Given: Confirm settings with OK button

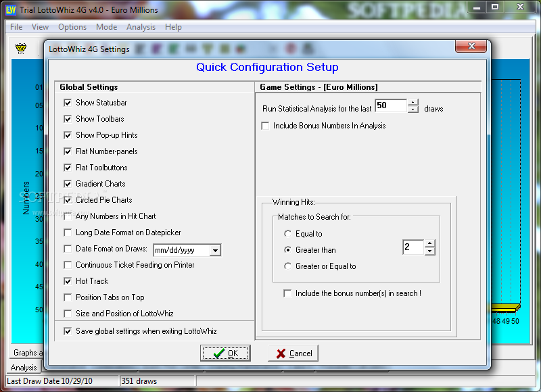Looking at the screenshot, I should point(225,353).
